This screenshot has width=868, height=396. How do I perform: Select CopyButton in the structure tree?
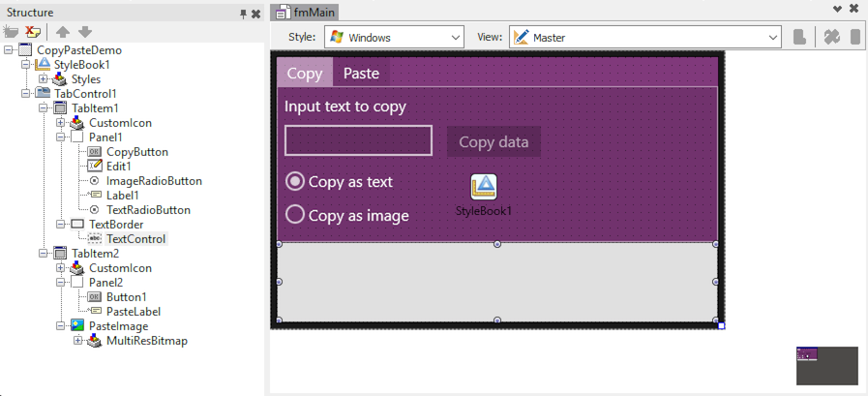[x=137, y=152]
